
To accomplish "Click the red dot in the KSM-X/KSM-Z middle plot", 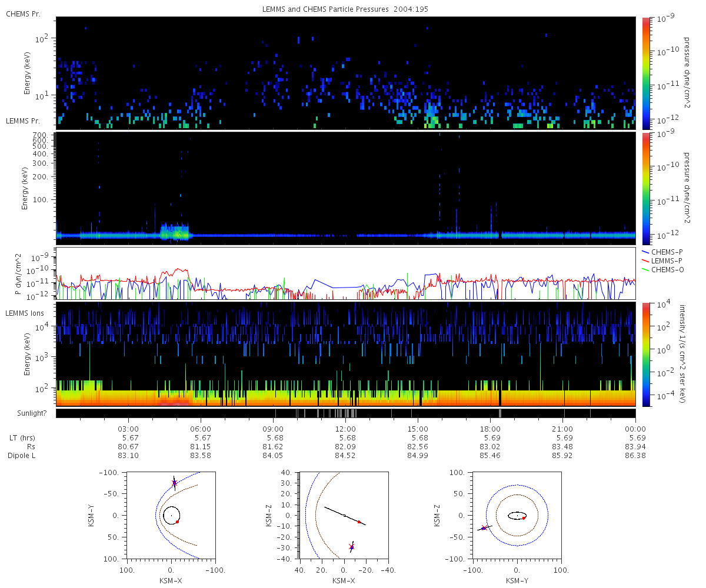I will 359,522.
